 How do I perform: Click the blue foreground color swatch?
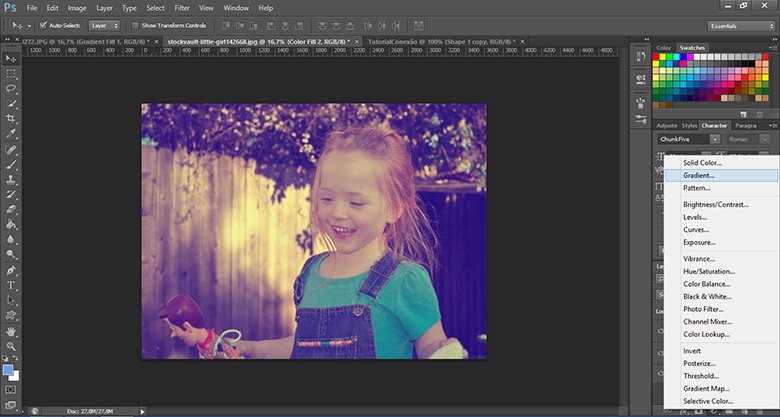point(8,370)
